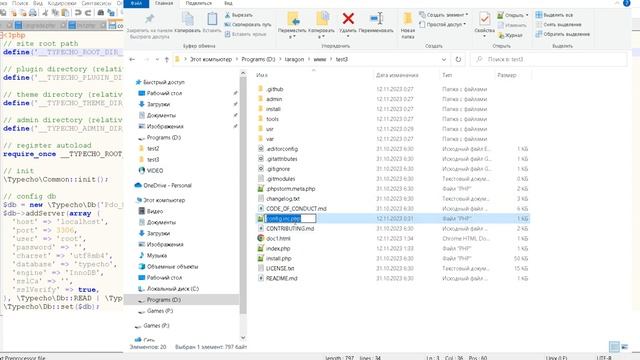640x360 pixels.
Task: Sort by Date modified column header
Action: [x=397, y=75]
